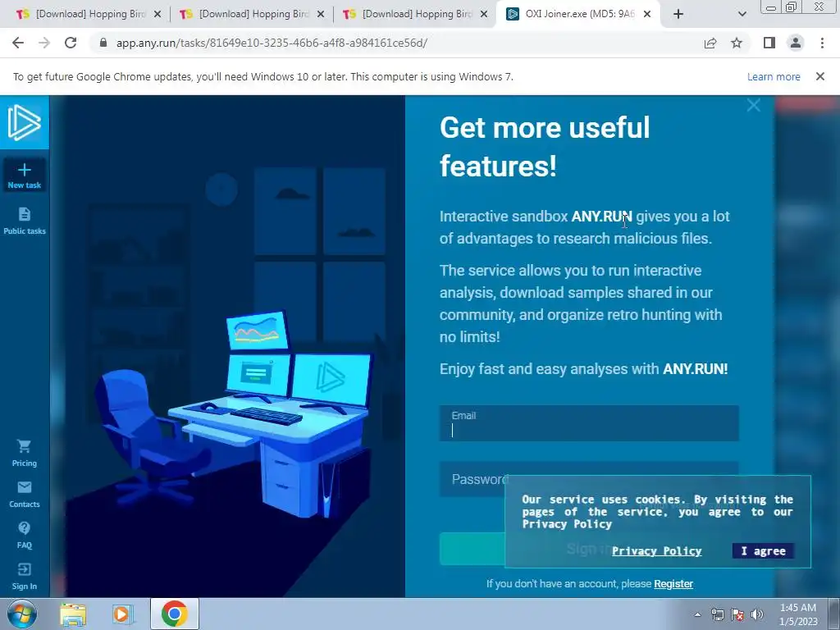The height and width of the screenshot is (630, 840).
Task: Share this page using the share icon
Action: pyautogui.click(x=710, y=43)
